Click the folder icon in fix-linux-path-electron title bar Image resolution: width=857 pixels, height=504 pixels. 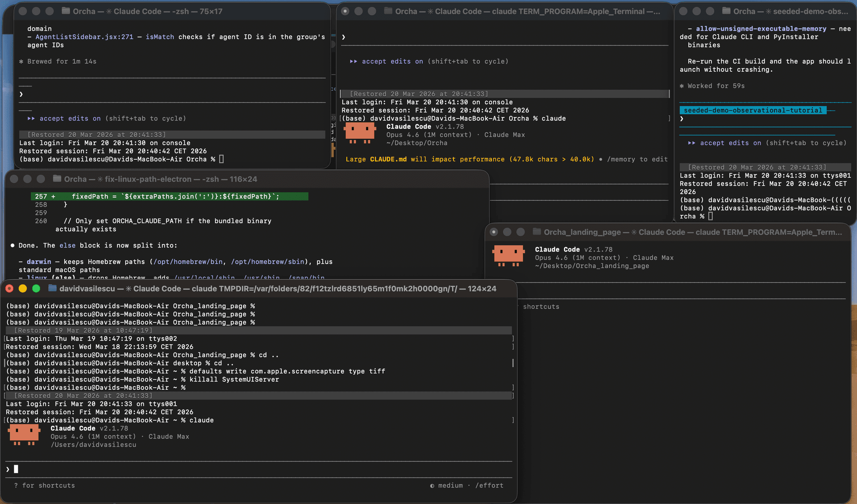pyautogui.click(x=57, y=179)
